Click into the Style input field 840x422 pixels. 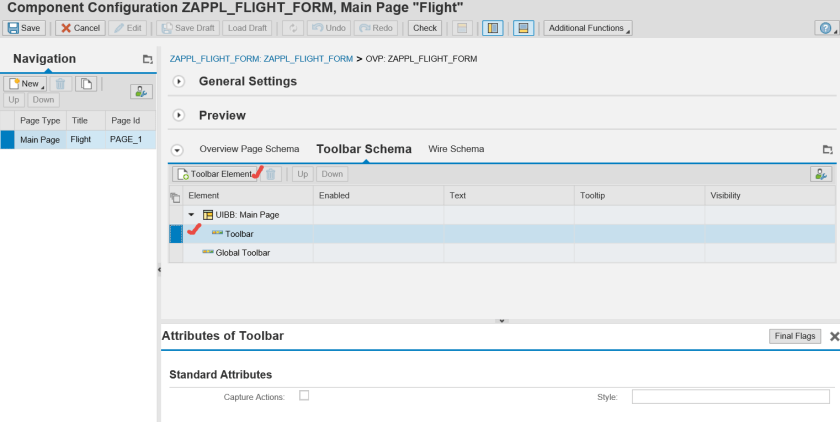tap(730, 397)
